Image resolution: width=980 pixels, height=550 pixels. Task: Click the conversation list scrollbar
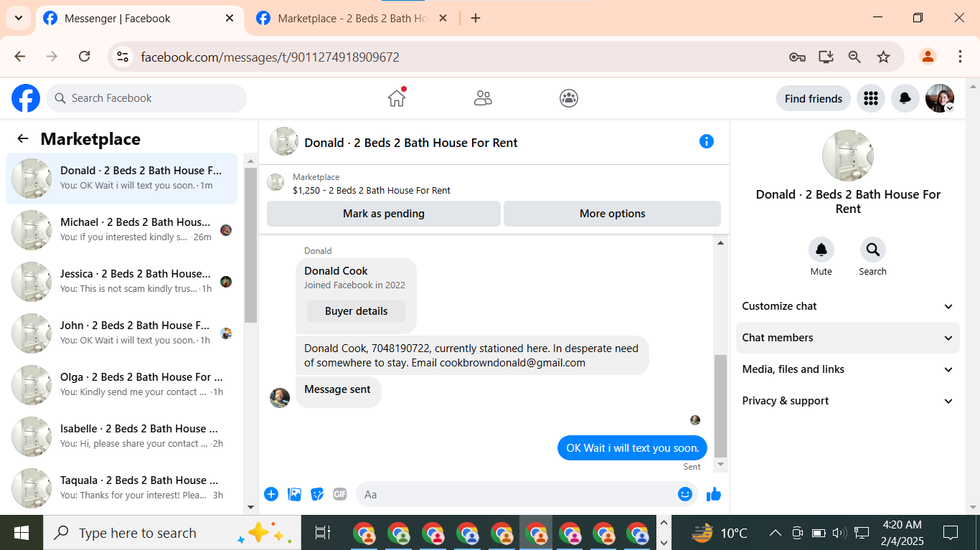tap(250, 245)
